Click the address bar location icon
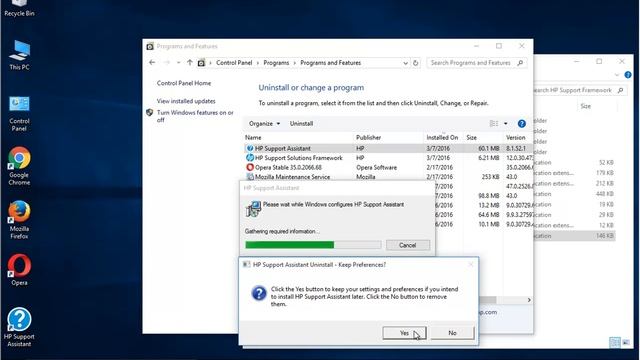640x360 pixels. tap(201, 63)
